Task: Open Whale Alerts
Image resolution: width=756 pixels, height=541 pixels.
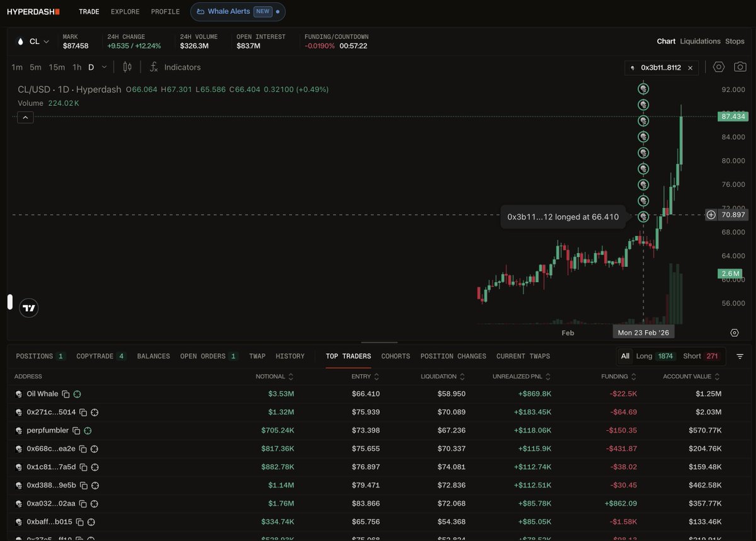Action: click(238, 11)
